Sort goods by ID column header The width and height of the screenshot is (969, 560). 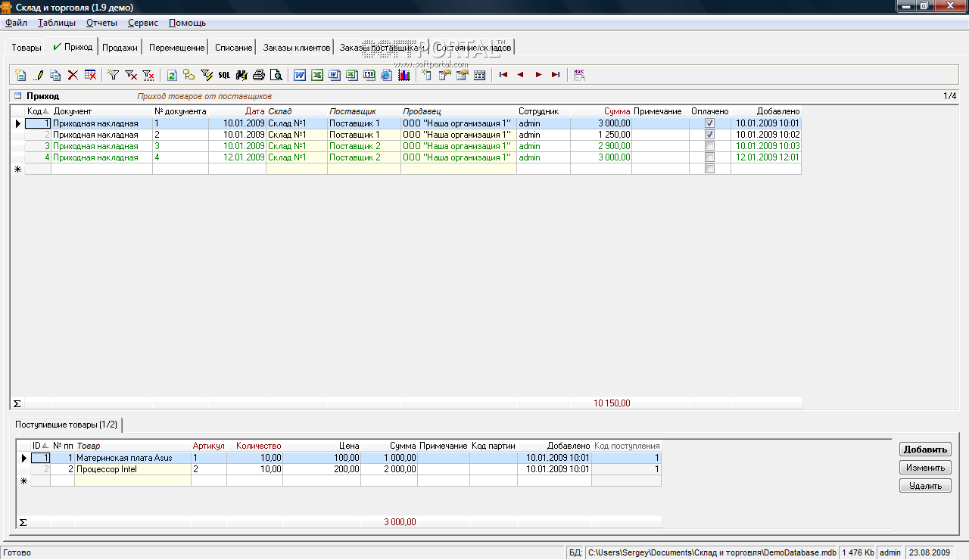[x=40, y=446]
